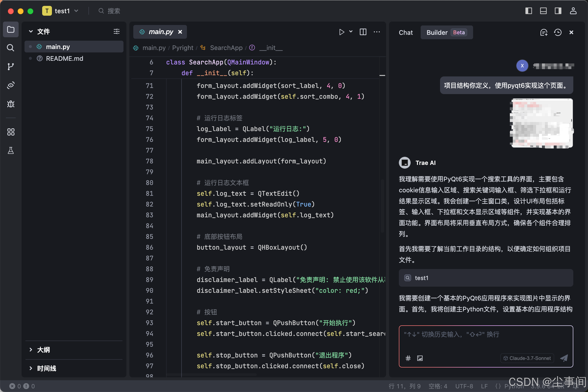
Task: Open the Extensions grid icon
Action: click(x=11, y=132)
